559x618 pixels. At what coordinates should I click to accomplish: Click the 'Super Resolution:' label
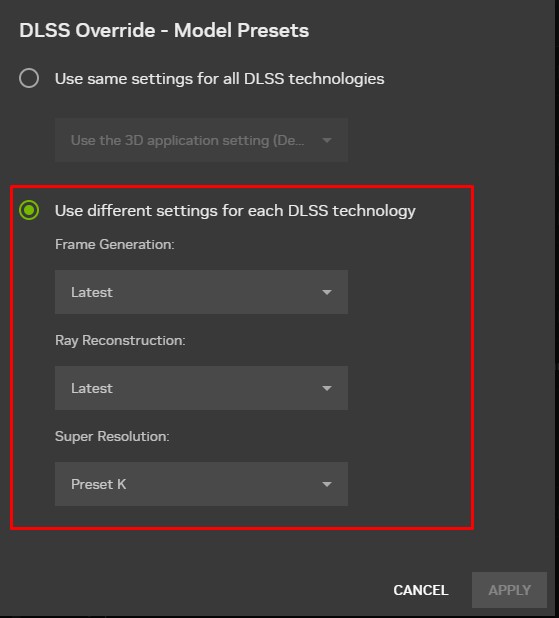[x=112, y=436]
